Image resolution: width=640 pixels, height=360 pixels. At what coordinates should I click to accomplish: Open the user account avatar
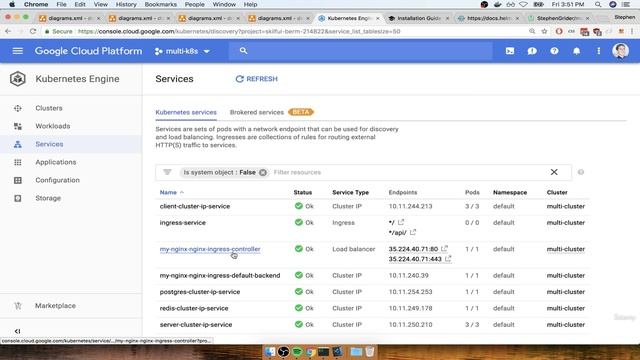pyautogui.click(x=620, y=51)
